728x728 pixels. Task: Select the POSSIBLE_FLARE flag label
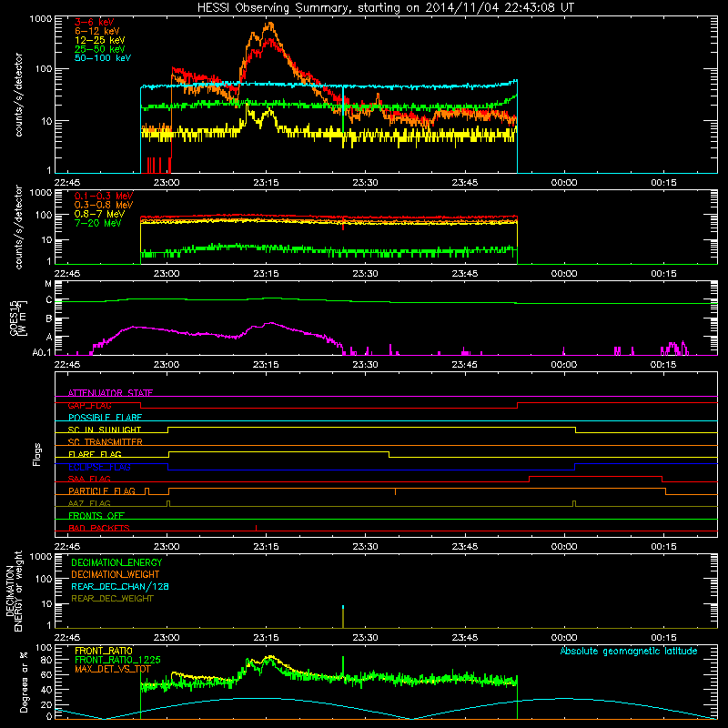(x=105, y=418)
